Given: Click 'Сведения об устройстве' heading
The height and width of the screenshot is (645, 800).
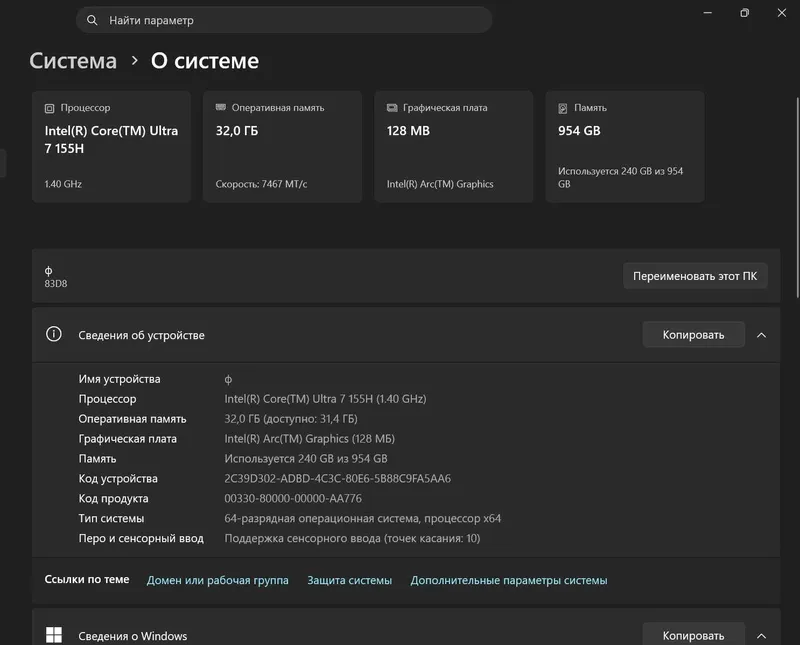Looking at the screenshot, I should tap(141, 335).
